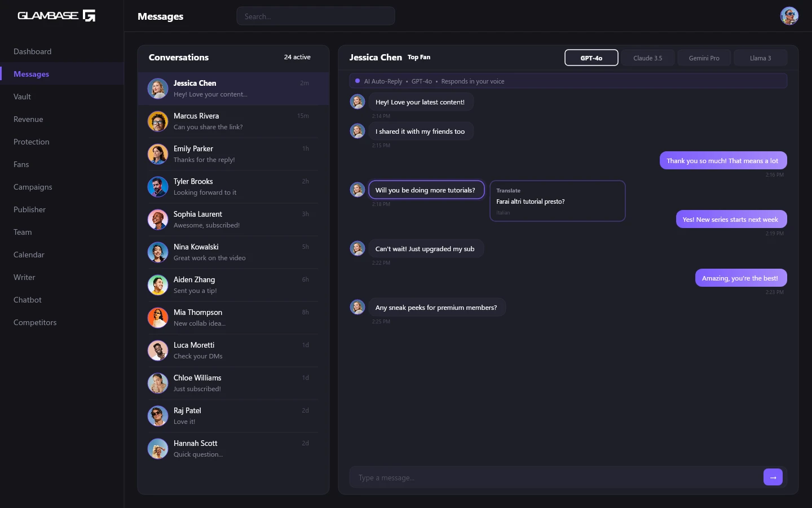Click Marcus Rivera's avatar in conversations
812x508 pixels.
pyautogui.click(x=158, y=121)
